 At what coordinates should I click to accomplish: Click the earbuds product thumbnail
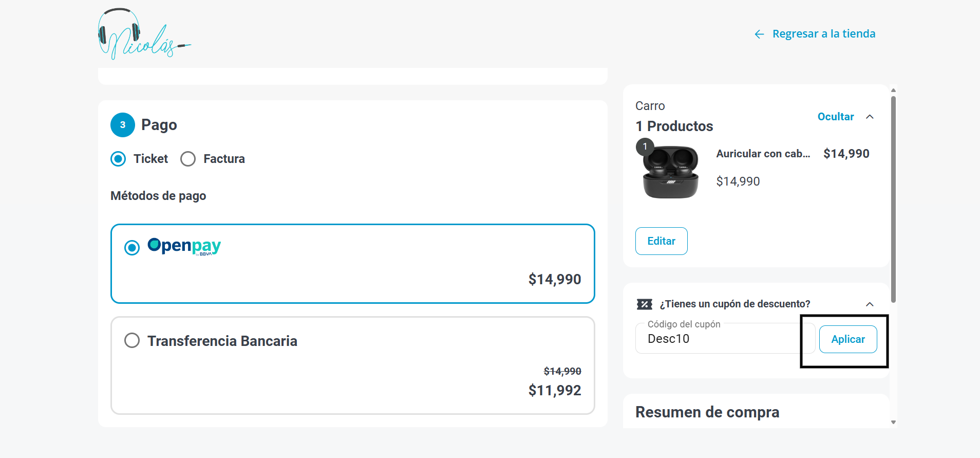[x=671, y=173]
